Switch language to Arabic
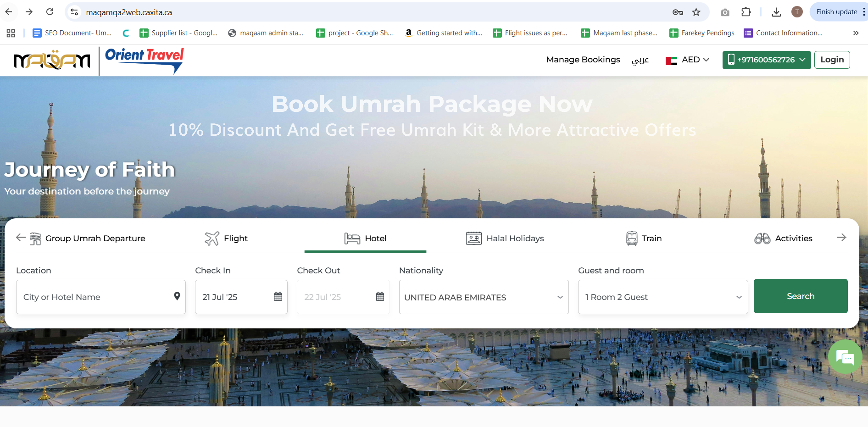The width and height of the screenshot is (868, 427). pos(640,60)
